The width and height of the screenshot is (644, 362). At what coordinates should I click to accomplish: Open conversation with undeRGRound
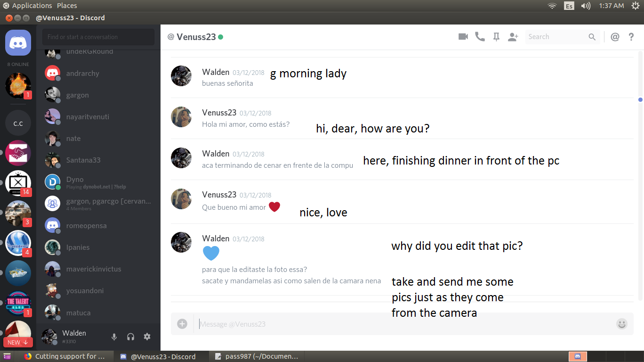point(98,53)
